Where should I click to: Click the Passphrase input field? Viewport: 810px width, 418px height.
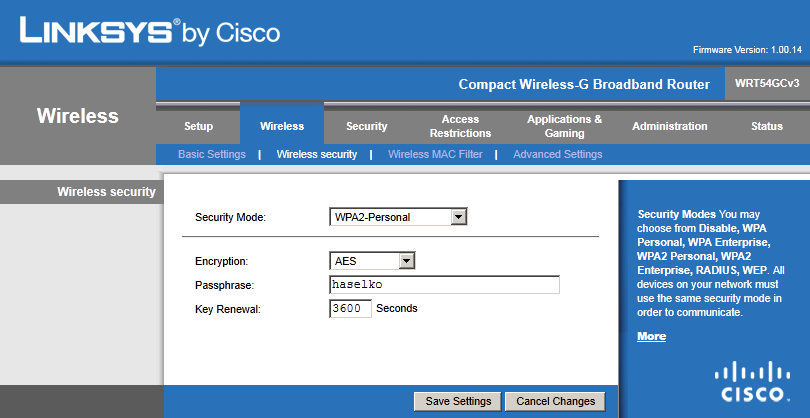(x=444, y=285)
